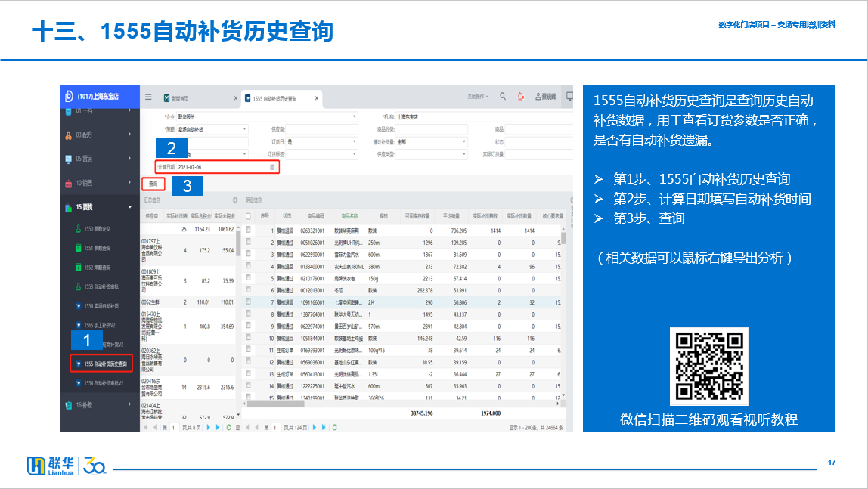This screenshot has width=868, height=489.
Task: Go to next page in detail grid
Action: (x=315, y=428)
